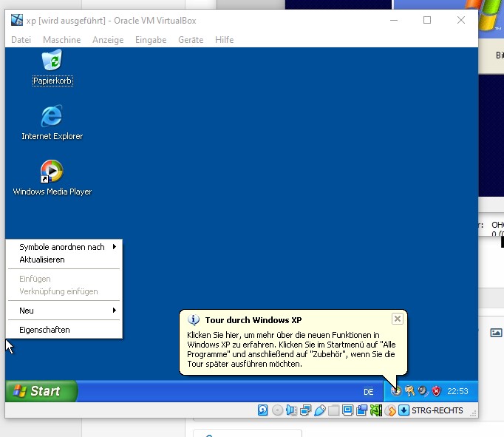The height and width of the screenshot is (437, 504).
Task: Close the Tour durch Windows XP balloon
Action: 398,319
